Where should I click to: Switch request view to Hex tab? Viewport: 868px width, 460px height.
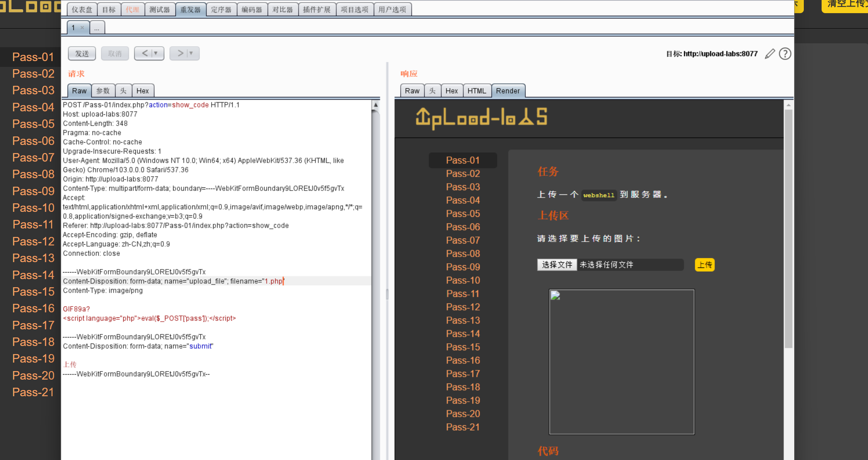143,91
